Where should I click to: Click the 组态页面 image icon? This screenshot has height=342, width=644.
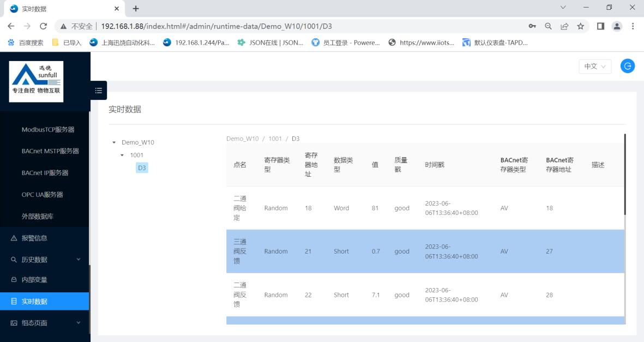[x=14, y=323]
